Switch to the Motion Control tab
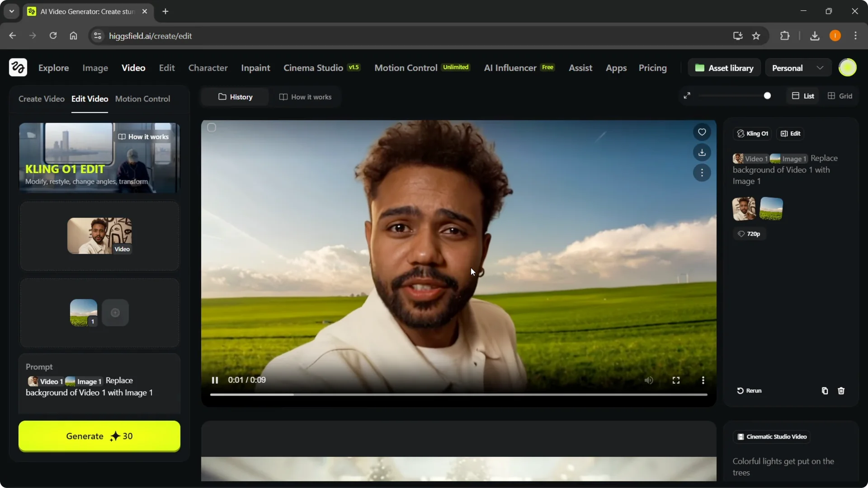868x488 pixels. 143,99
